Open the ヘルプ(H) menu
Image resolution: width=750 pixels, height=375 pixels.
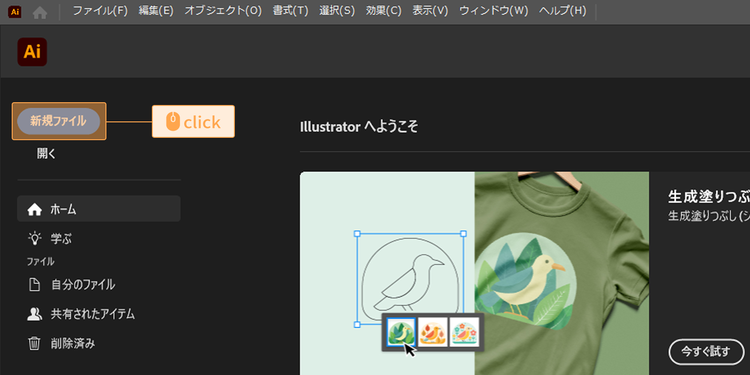point(562,11)
